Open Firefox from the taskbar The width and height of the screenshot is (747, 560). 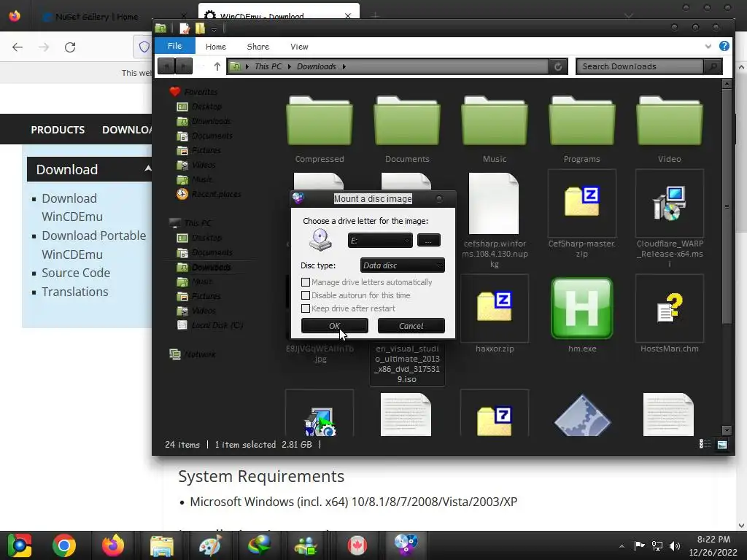tap(113, 545)
